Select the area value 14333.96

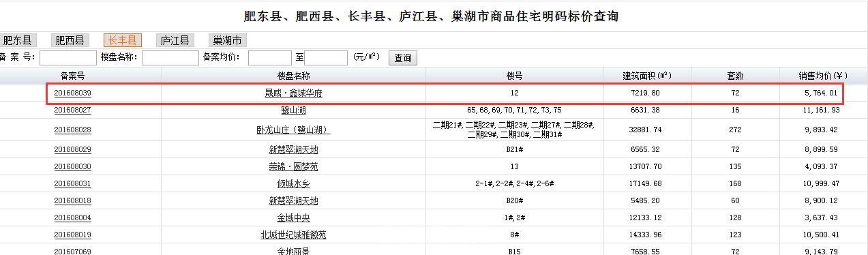click(646, 235)
